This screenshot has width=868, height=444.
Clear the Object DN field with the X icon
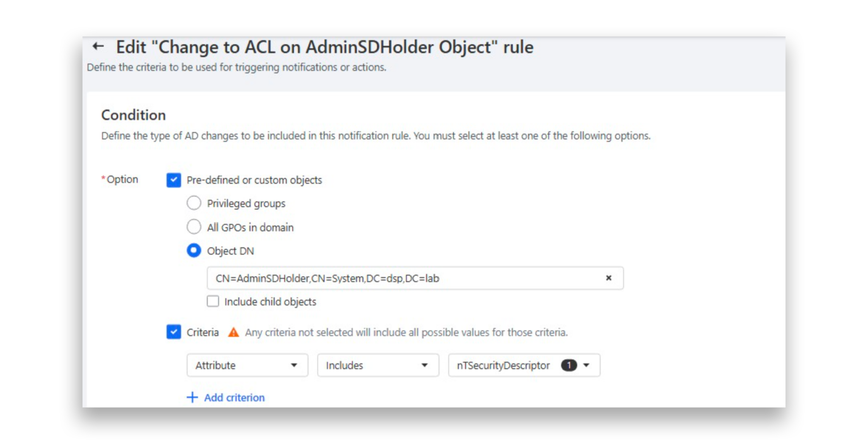coord(609,278)
